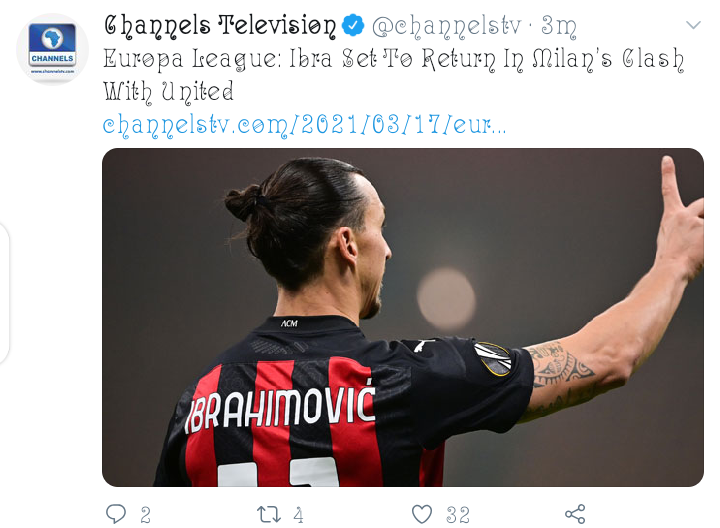The image size is (720, 528).
Task: Open the channelstv.com/2021/03/17 link
Action: (x=304, y=125)
